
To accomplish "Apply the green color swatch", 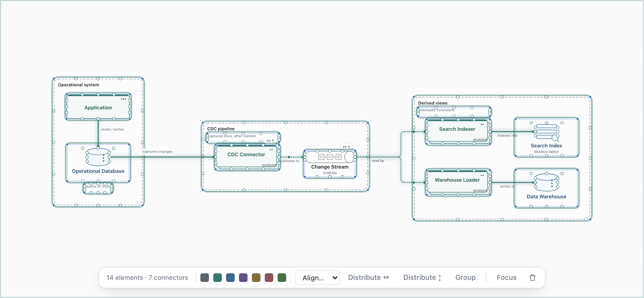I will (282, 278).
